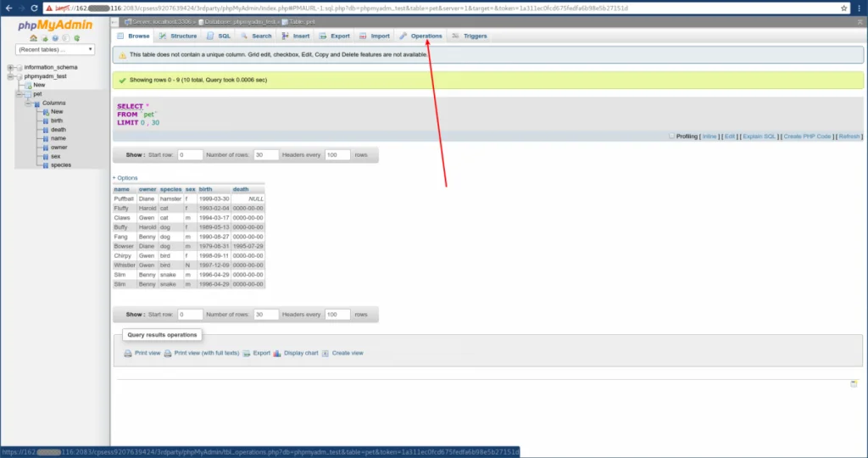
Task: Click the green reload navigation icon
Action: pos(77,38)
